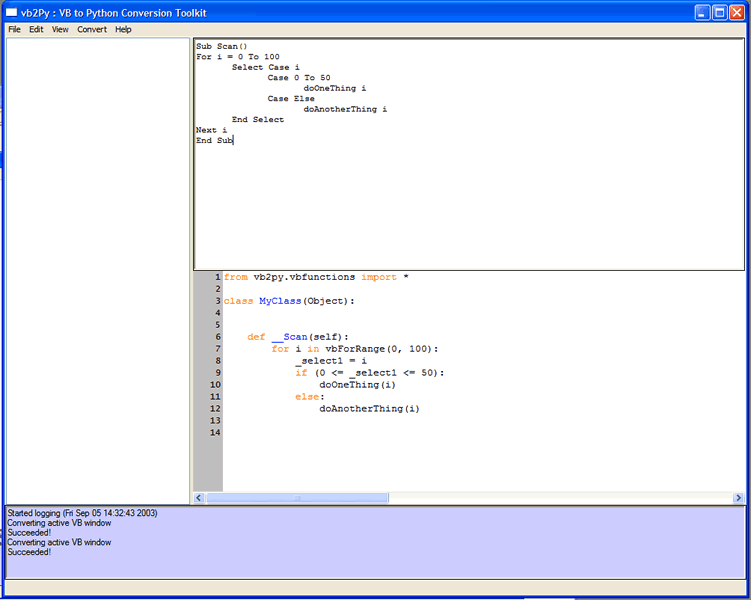Click line number 14 in the margin
751x600 pixels.
coord(215,432)
